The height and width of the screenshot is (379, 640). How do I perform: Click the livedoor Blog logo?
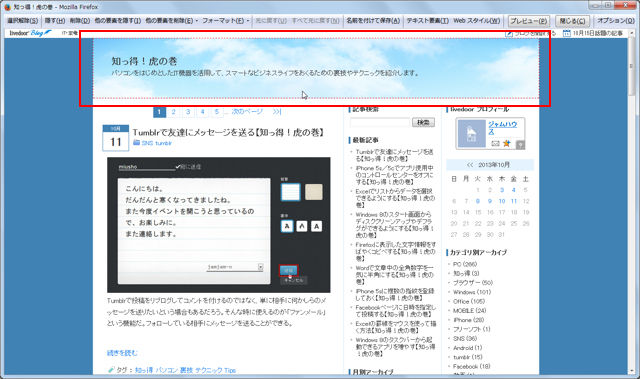[30, 33]
